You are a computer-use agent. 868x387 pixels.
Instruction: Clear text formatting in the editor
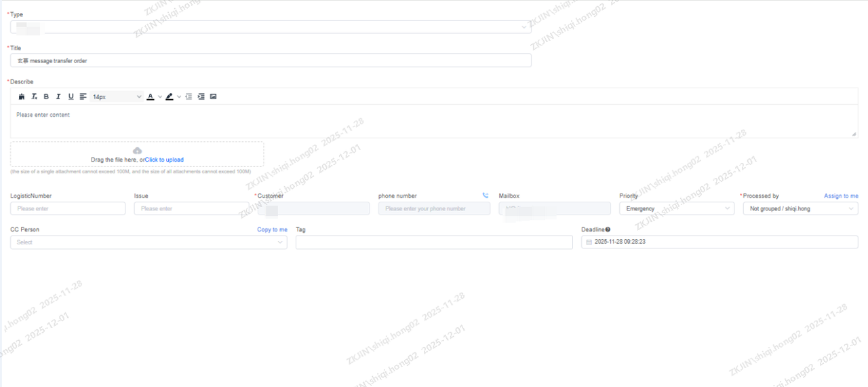34,97
